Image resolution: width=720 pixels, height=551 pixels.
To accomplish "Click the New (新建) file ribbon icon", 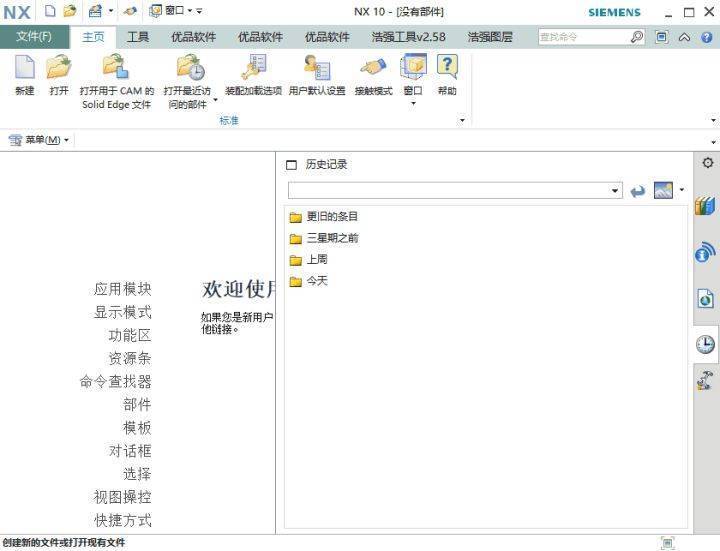I will tap(25, 67).
